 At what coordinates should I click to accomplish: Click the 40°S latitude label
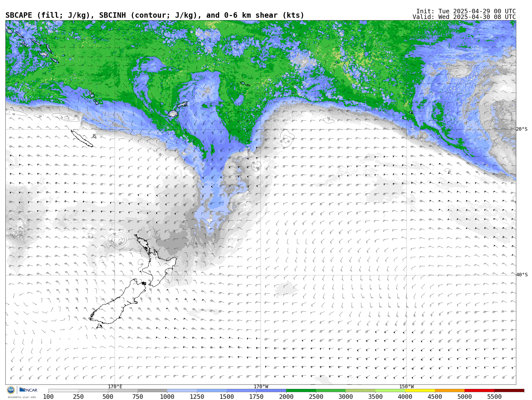522,275
